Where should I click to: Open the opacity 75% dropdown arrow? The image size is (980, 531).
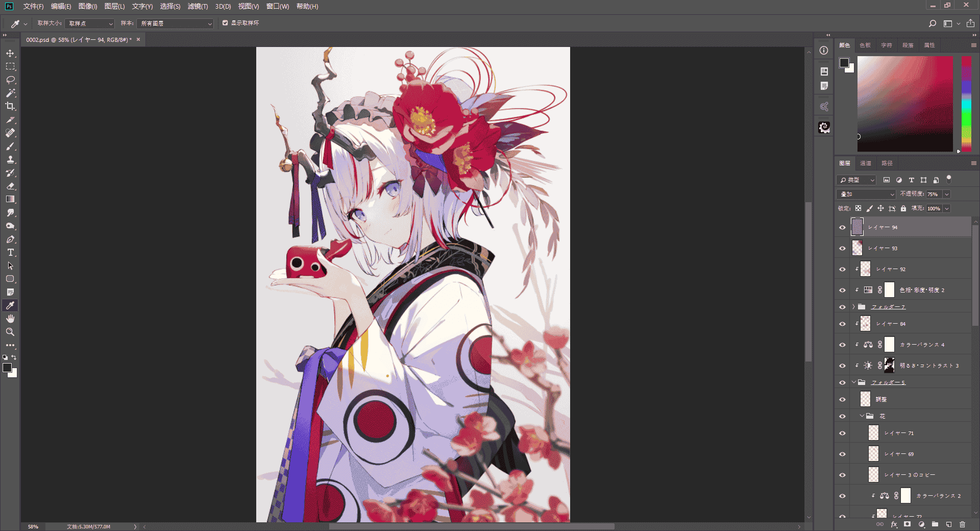click(947, 194)
